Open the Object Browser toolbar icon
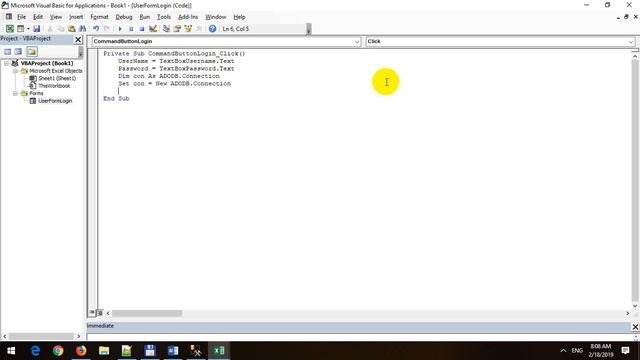Screen dimensions: 640x360 pyautogui.click(x=188, y=29)
